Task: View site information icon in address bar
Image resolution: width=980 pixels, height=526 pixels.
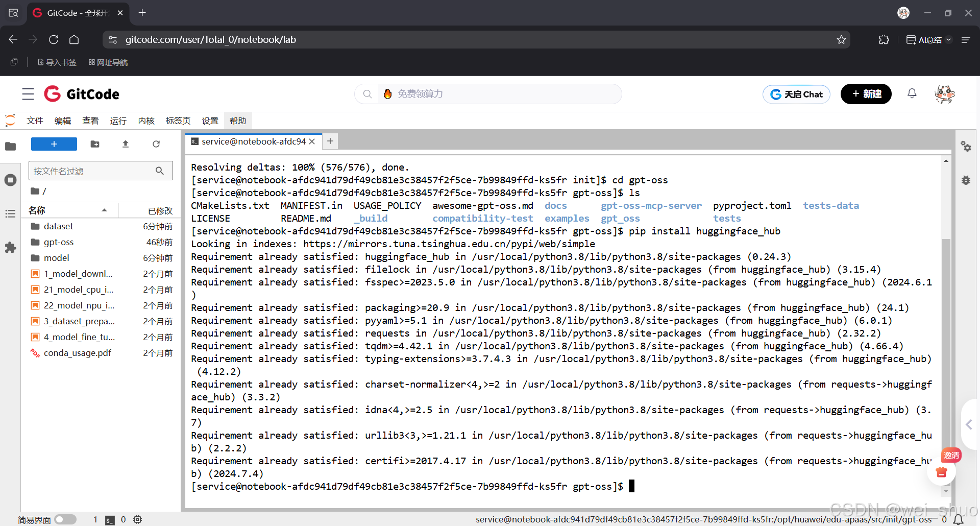Action: coord(113,39)
